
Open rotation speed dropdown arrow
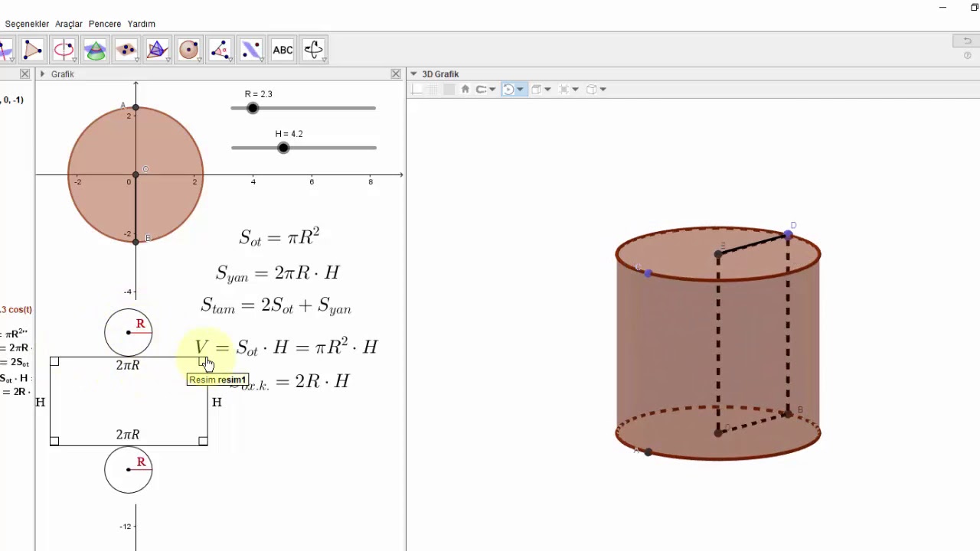(x=520, y=90)
